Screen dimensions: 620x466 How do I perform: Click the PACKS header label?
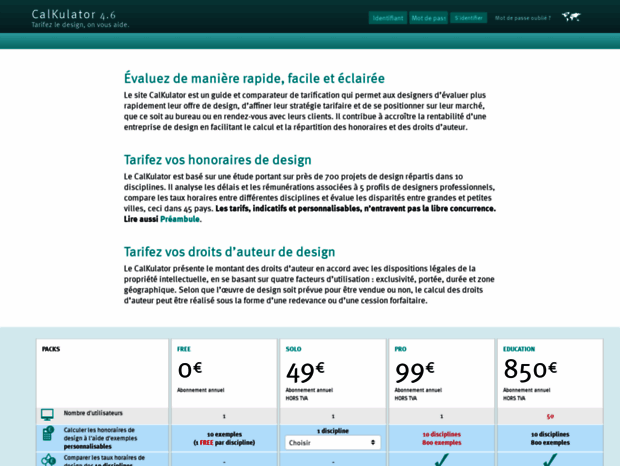click(51, 349)
